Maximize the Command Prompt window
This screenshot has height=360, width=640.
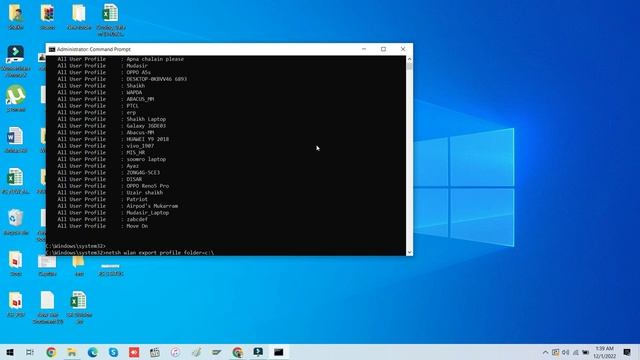tap(383, 49)
